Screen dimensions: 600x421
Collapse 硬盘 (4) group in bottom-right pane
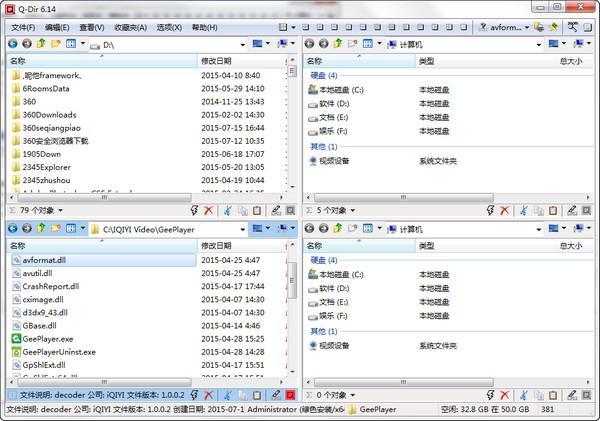[x=323, y=260]
